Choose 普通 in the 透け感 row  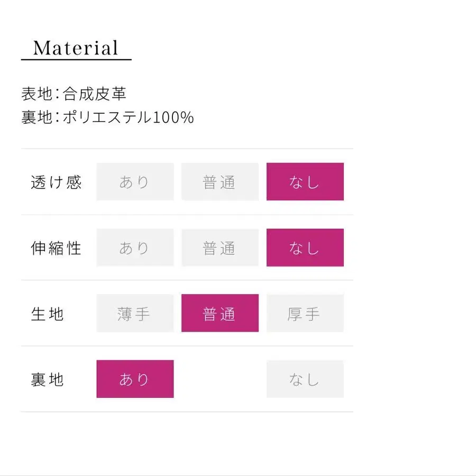coord(219,182)
